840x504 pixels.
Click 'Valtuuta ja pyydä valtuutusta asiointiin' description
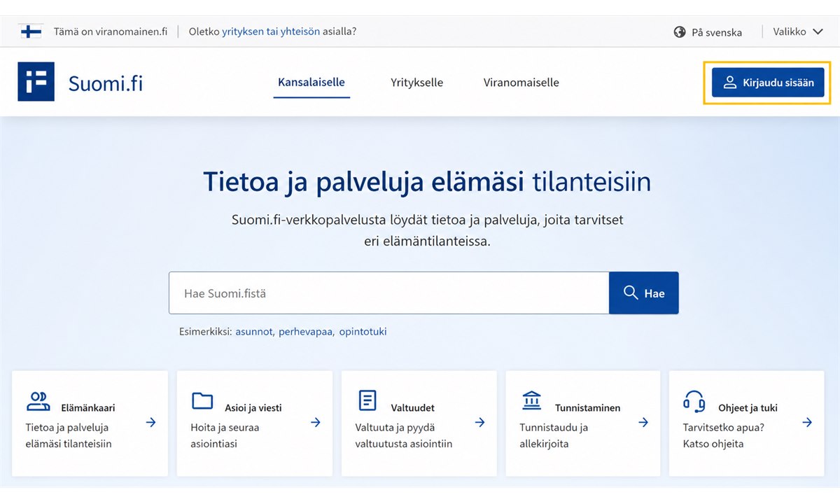(x=404, y=435)
